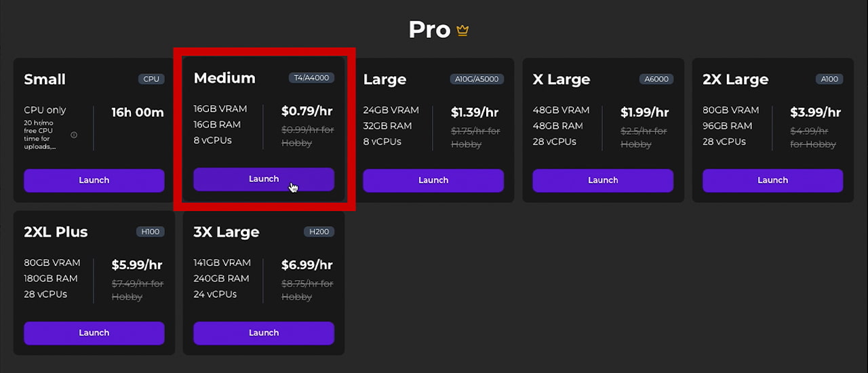Click the 16h 00m remaining time
The image size is (868, 373).
point(138,113)
